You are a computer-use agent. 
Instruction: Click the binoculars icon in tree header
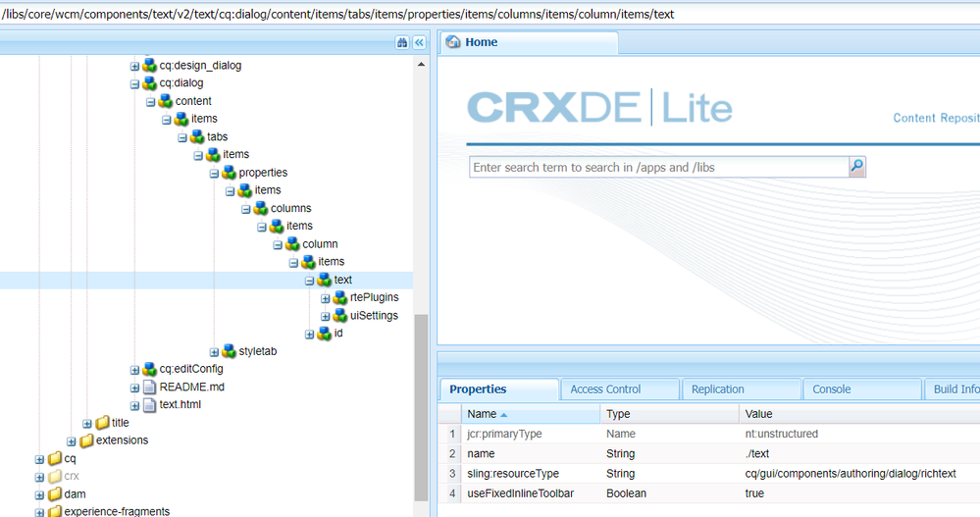(402, 42)
